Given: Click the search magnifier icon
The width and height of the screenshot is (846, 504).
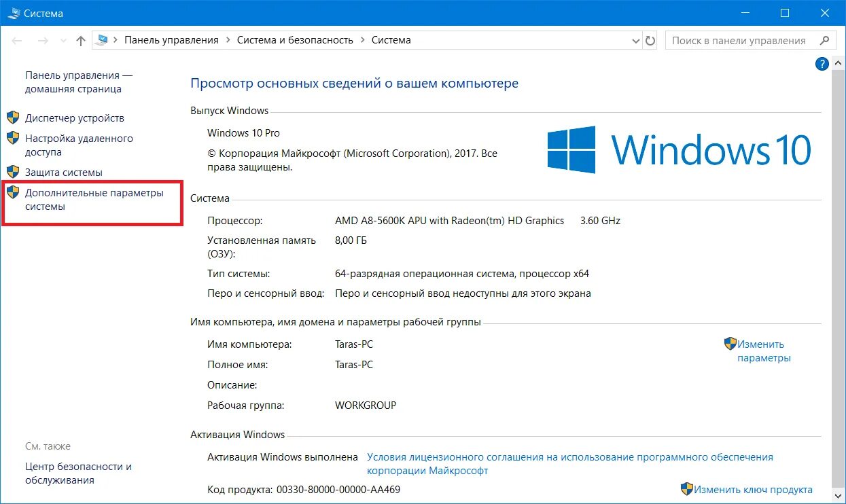Looking at the screenshot, I should 824,41.
